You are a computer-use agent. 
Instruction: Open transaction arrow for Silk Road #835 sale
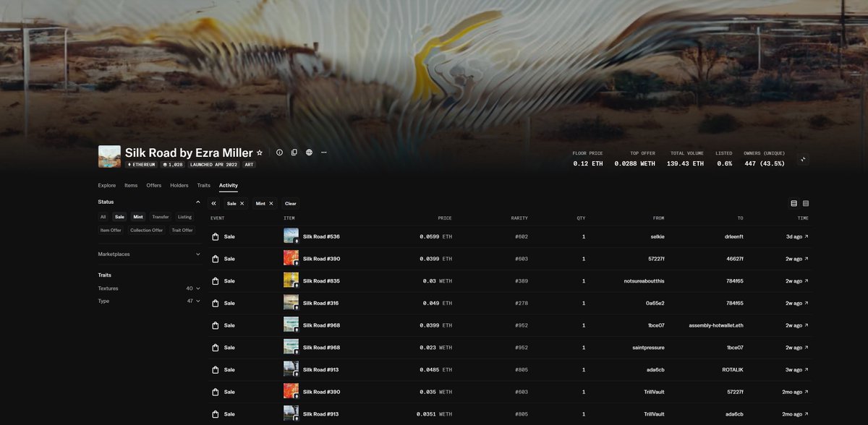tap(807, 281)
